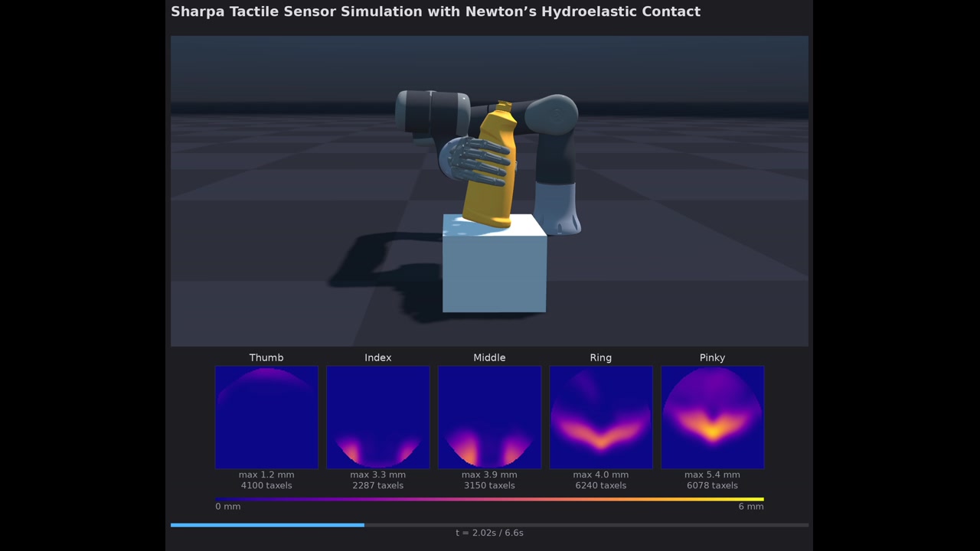Click the "max 3.9 mm" reading
Image resolution: width=980 pixels, height=551 pixels.
pos(489,474)
